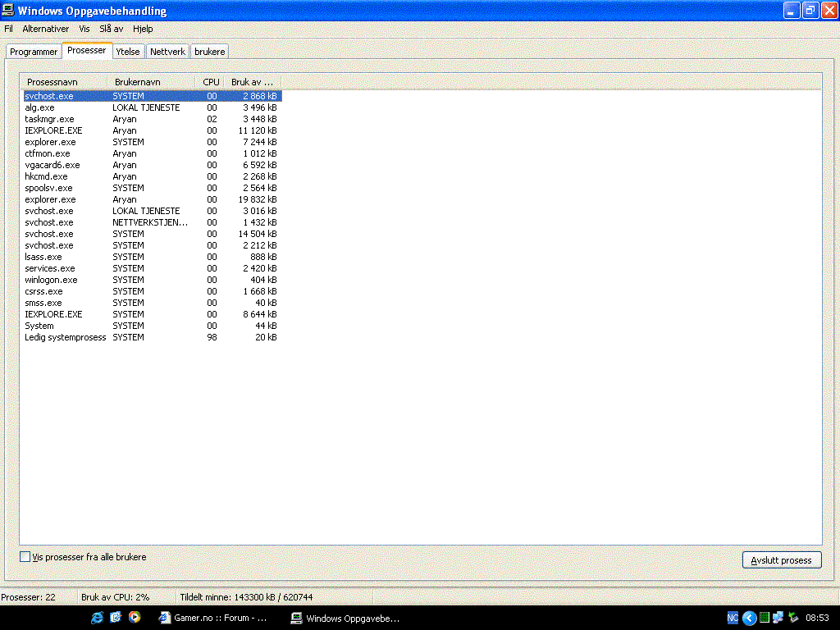Select IEXPLORE.EXE row owned by Aryan
This screenshot has width=840, height=630.
152,130
